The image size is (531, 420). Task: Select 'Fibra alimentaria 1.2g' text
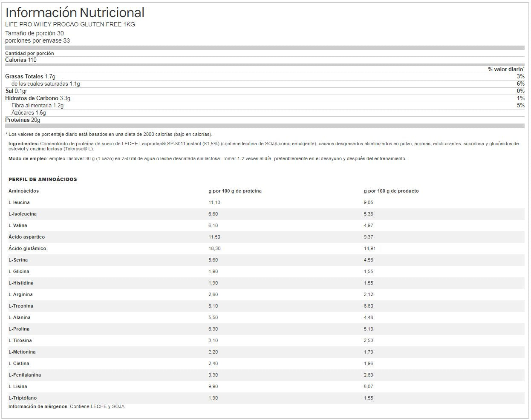pos(38,106)
